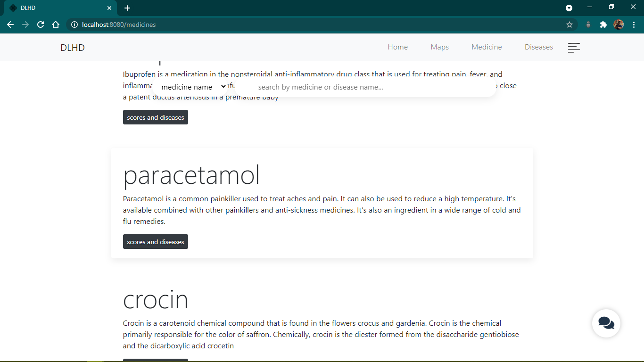644x362 pixels.
Task: Click the crocin heading
Action: [156, 299]
